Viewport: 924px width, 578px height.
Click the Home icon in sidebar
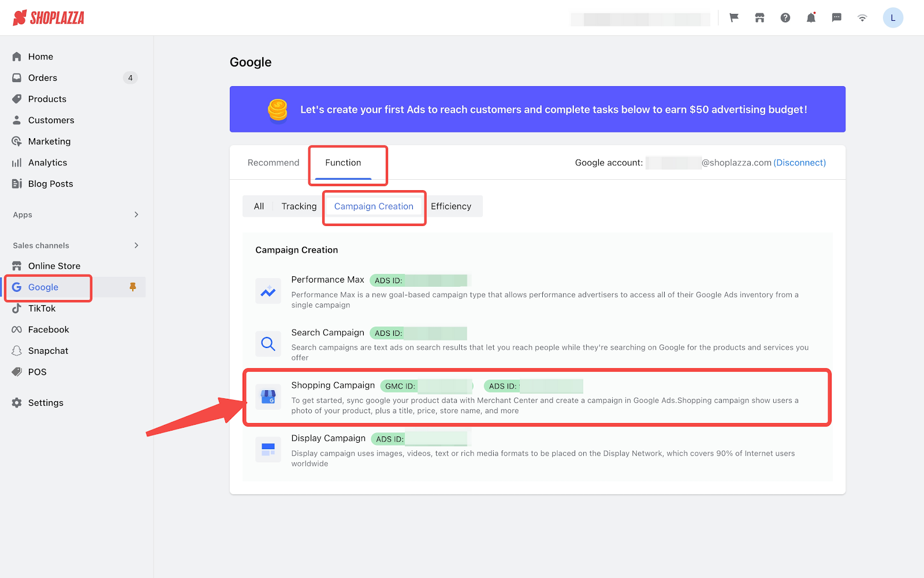pyautogui.click(x=17, y=57)
